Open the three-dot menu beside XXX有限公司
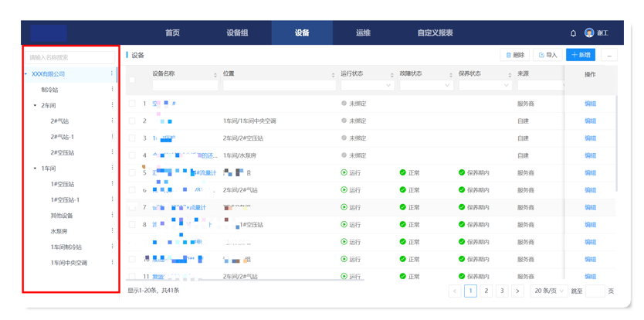 coord(112,74)
